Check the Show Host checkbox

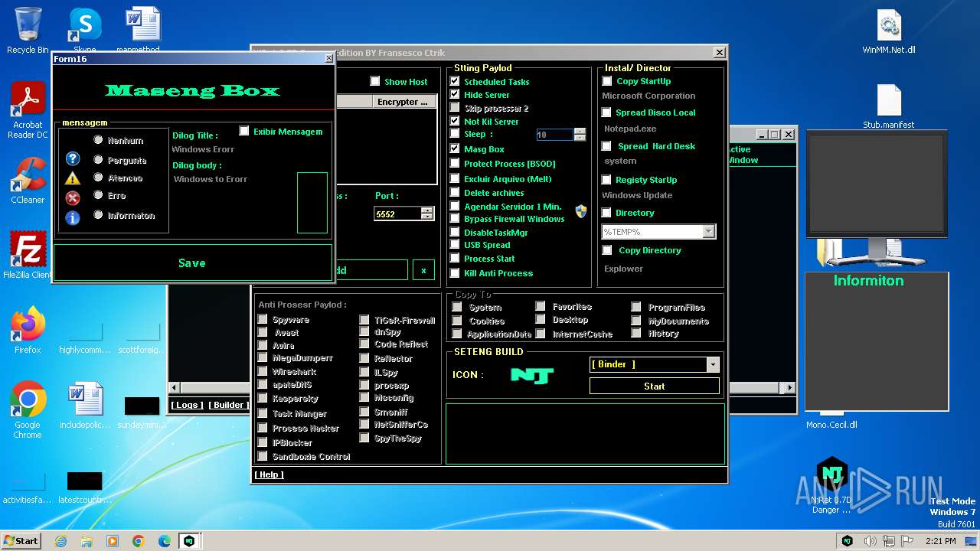[x=375, y=81]
